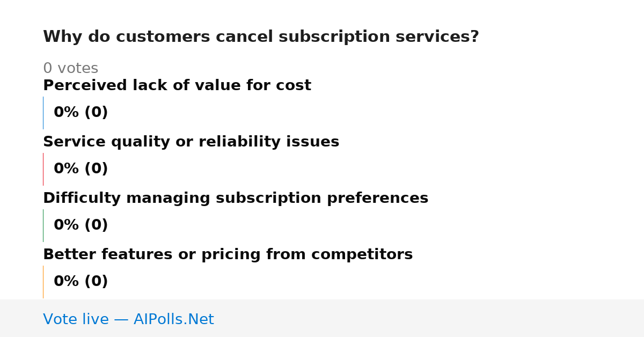Click the word 'AIPolls.Net' in footer
This screenshot has height=337, width=644.
coord(173,320)
